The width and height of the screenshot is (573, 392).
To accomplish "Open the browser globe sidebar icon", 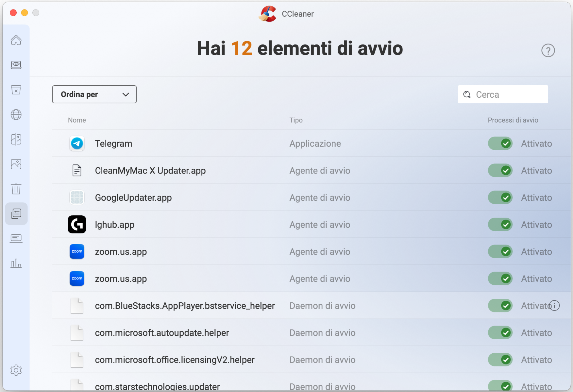I will click(x=16, y=115).
